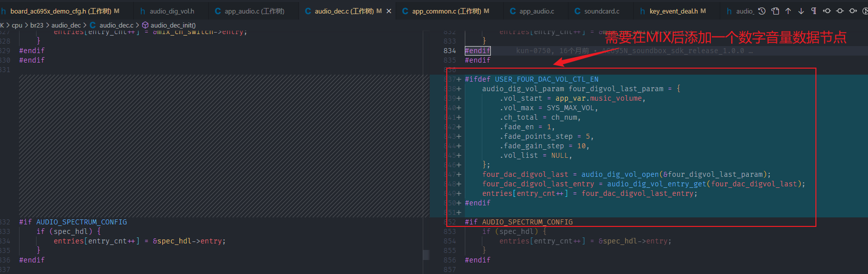Go to previous change arrow up
The height and width of the screenshot is (274, 868).
click(788, 11)
